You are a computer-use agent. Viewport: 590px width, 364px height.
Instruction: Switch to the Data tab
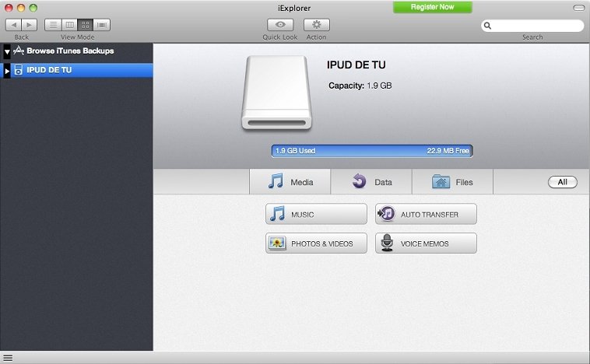click(371, 182)
